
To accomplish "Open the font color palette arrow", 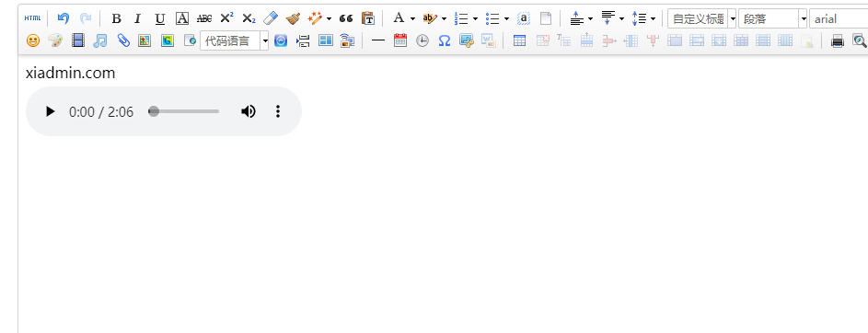I will tap(412, 18).
